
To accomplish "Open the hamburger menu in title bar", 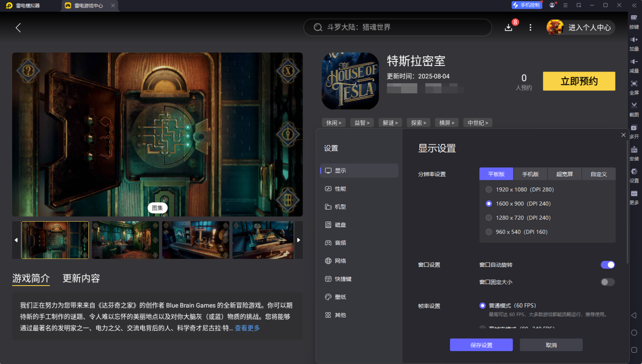I will click(x=565, y=5).
